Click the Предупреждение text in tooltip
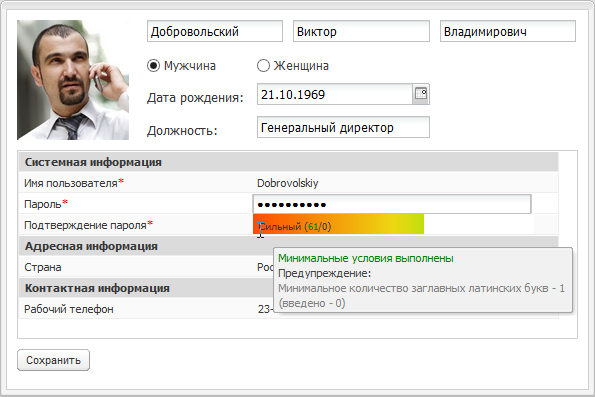This screenshot has width=595, height=397. click(324, 273)
